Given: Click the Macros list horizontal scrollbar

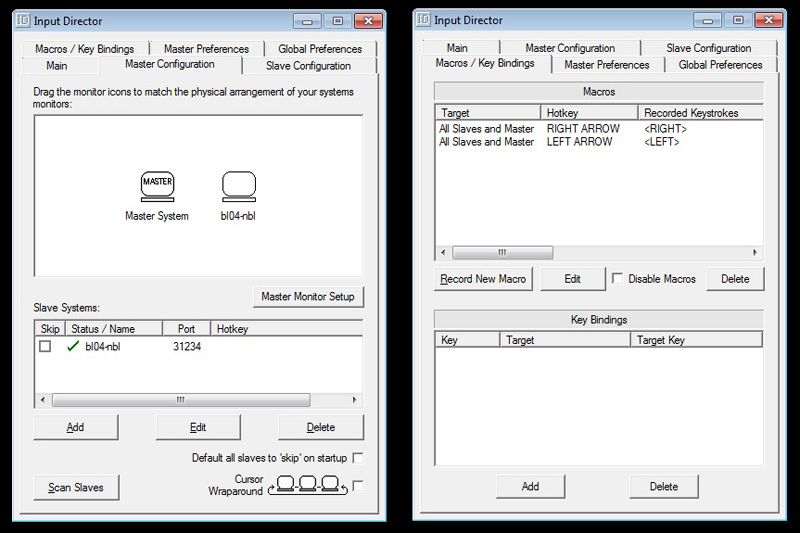Looking at the screenshot, I should coord(502,253).
